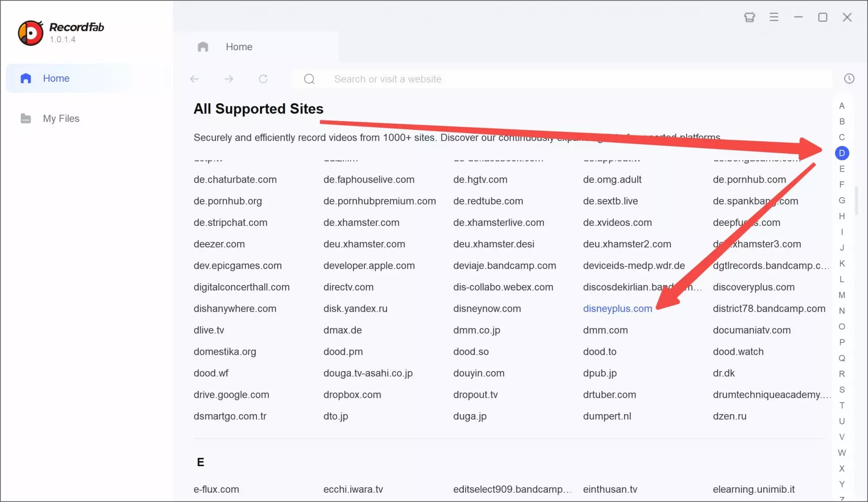Click the search magnifier icon
868x502 pixels.
309,79
